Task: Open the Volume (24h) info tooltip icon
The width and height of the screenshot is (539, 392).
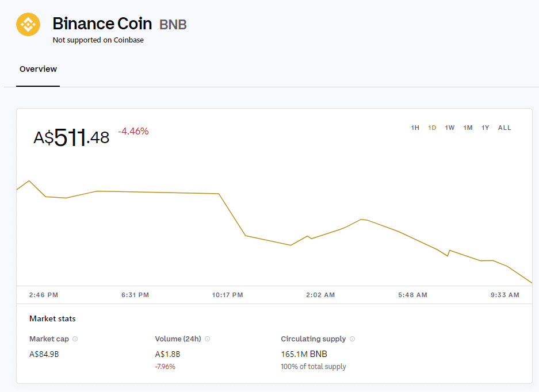Action: point(207,339)
